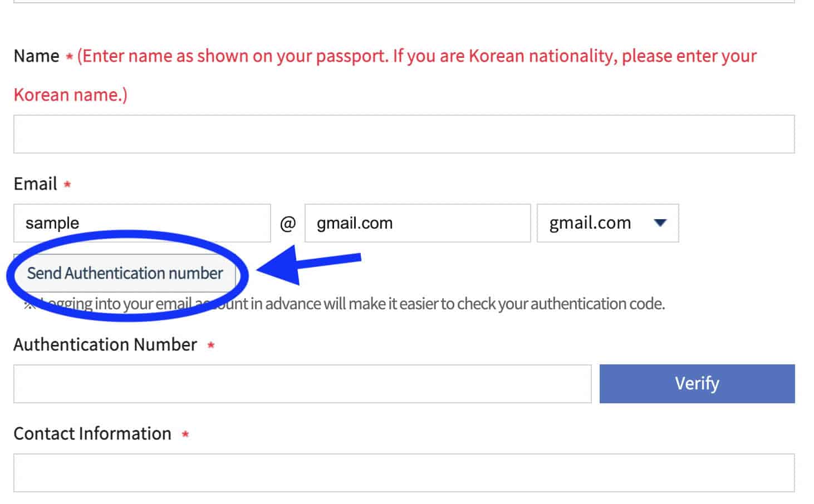The height and width of the screenshot is (504, 814).
Task: Click the Authentication Number input field
Action: (302, 384)
